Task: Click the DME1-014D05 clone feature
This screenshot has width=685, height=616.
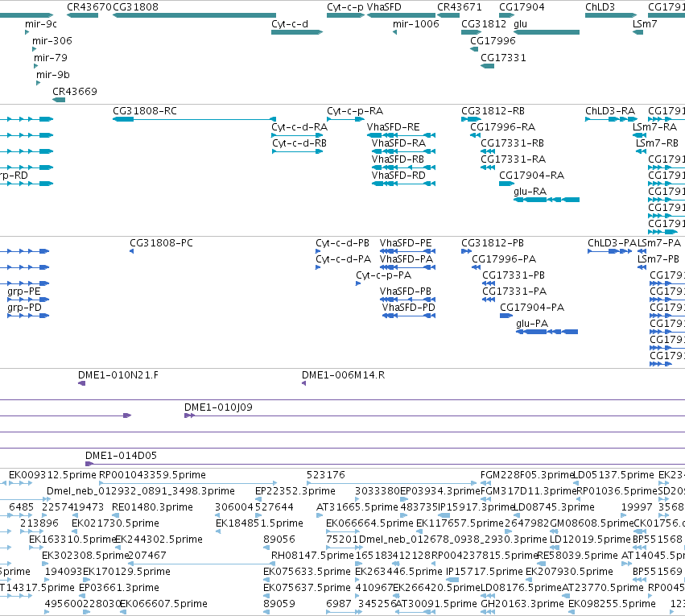Action: pyautogui.click(x=385, y=464)
